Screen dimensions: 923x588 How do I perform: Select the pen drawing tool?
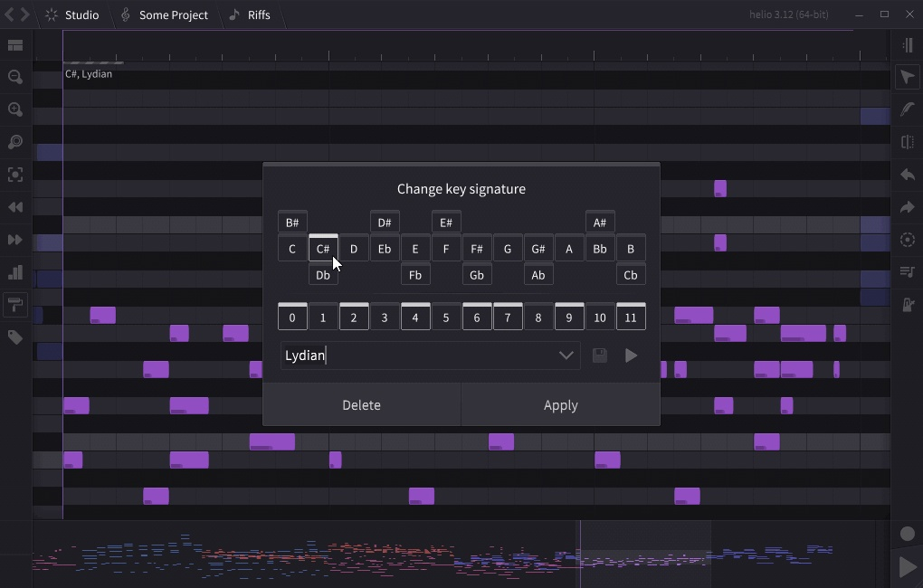[907, 109]
